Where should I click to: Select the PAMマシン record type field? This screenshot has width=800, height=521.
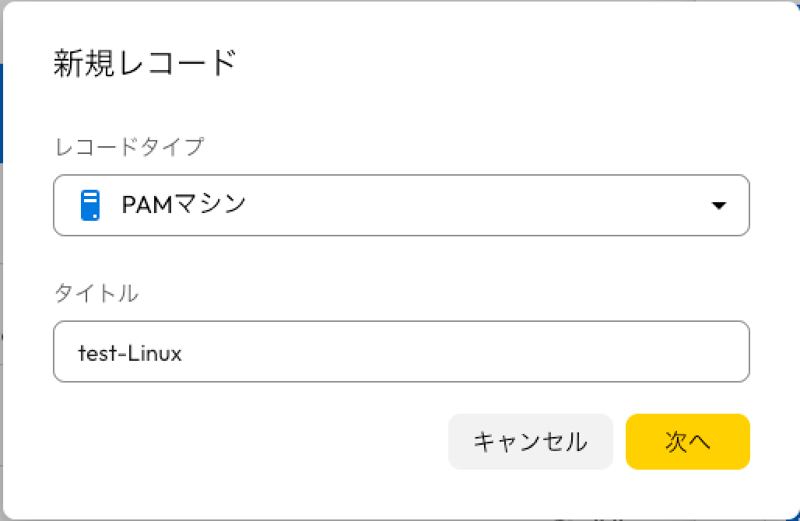click(400, 206)
